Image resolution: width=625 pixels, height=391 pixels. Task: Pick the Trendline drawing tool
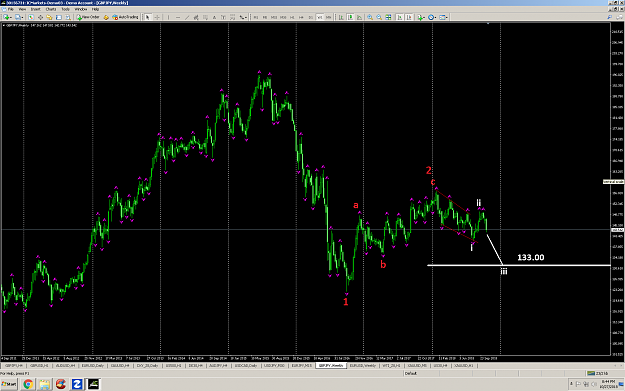tap(187, 17)
